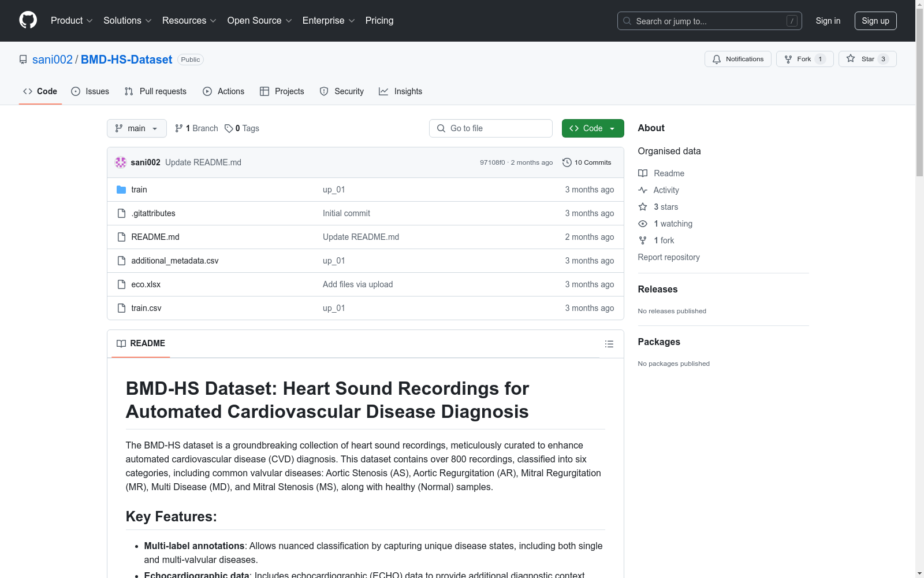Click the star icon beside 3 stars
The image size is (924, 578).
pos(643,207)
